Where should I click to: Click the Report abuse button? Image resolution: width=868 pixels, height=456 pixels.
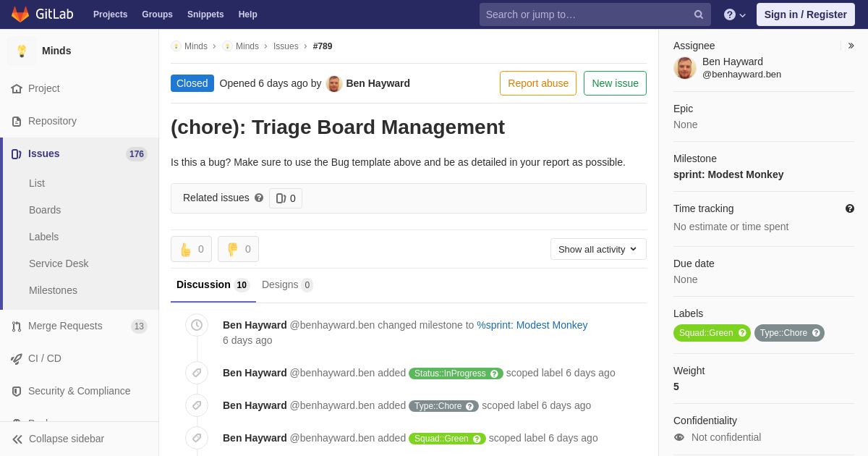pos(538,83)
